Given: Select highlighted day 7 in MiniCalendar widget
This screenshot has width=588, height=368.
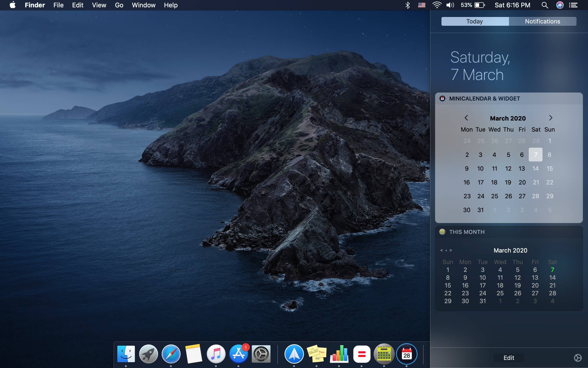Looking at the screenshot, I should coord(536,155).
